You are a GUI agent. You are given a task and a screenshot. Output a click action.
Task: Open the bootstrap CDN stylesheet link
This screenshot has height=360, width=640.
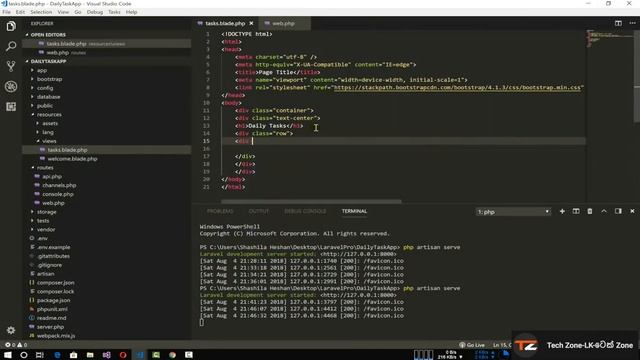457,88
